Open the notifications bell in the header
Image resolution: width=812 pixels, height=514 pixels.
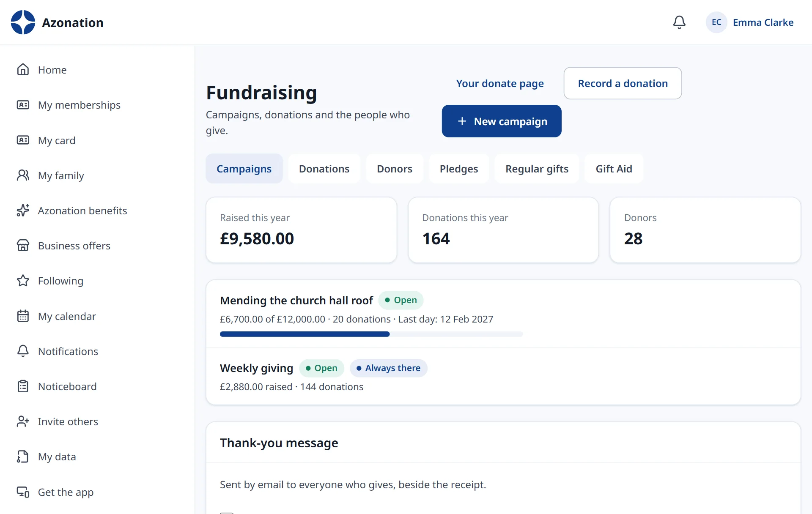pyautogui.click(x=679, y=22)
